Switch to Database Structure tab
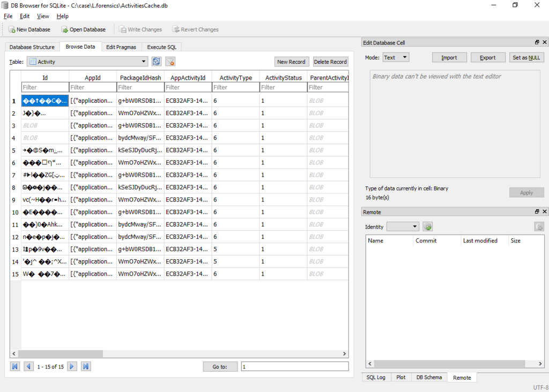The width and height of the screenshot is (549, 392). 32,47
